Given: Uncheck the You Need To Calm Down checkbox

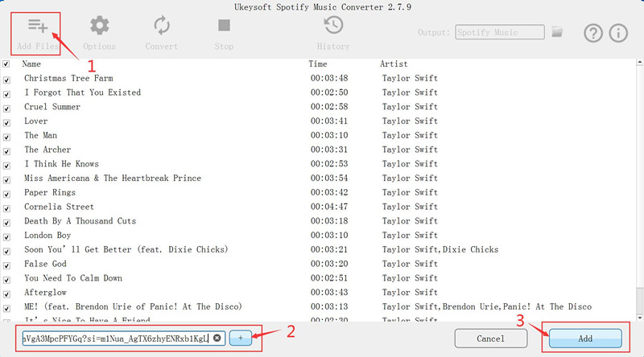Looking at the screenshot, I should click(6, 280).
